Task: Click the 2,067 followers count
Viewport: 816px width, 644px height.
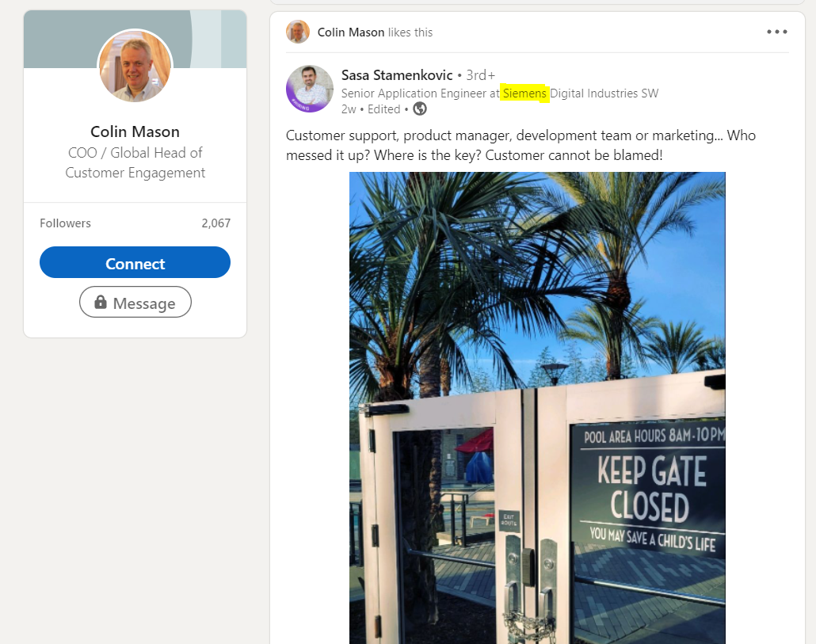Action: click(216, 223)
